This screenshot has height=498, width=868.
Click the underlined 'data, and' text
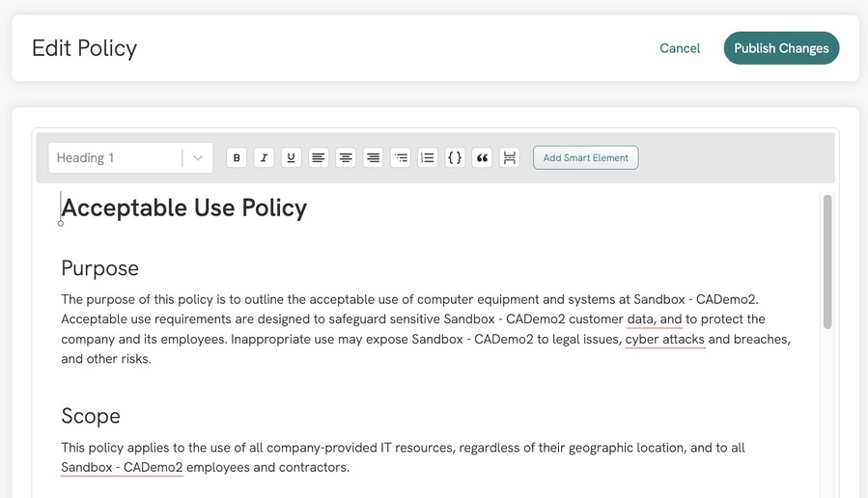pyautogui.click(x=655, y=319)
